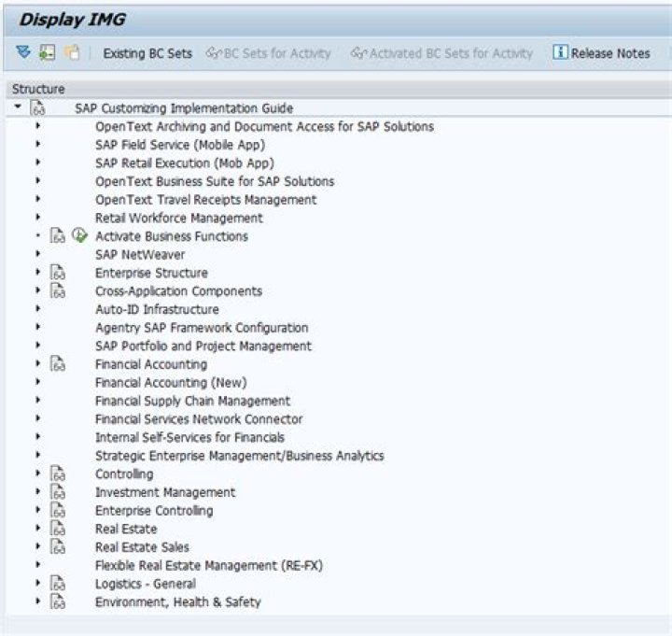Click the execute clock icon beside Activate Business Functions
The height and width of the screenshot is (636, 672).
tap(79, 235)
